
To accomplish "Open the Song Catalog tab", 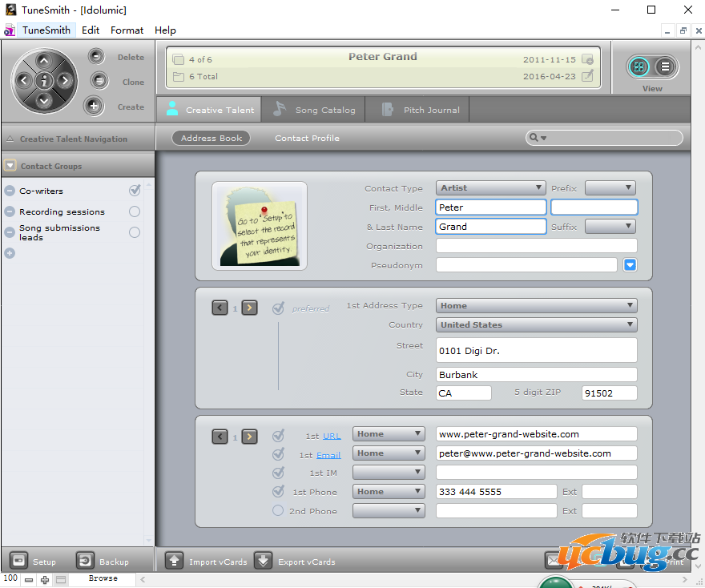I will 316,110.
